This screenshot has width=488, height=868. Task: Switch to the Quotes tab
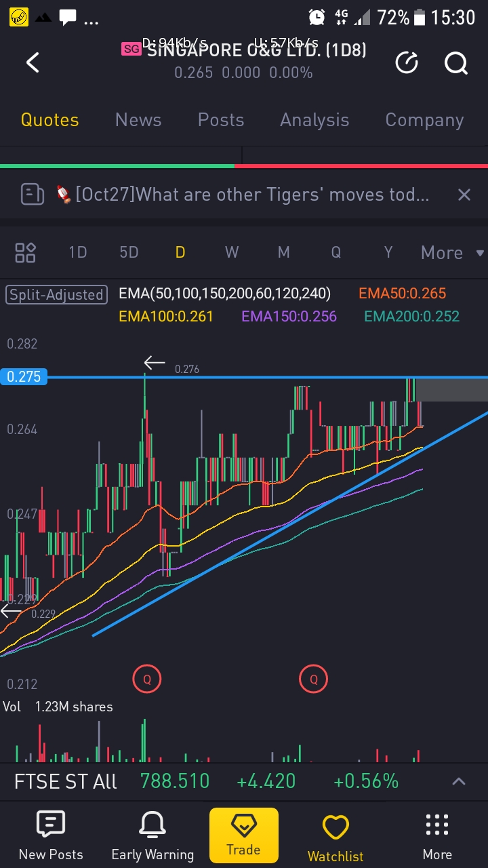click(x=49, y=120)
